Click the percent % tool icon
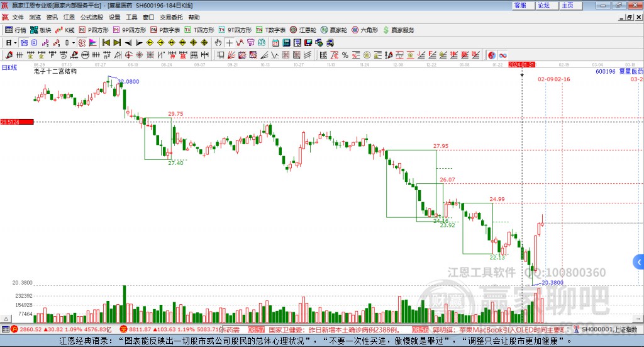The height and width of the screenshot is (347, 644). 345,55
